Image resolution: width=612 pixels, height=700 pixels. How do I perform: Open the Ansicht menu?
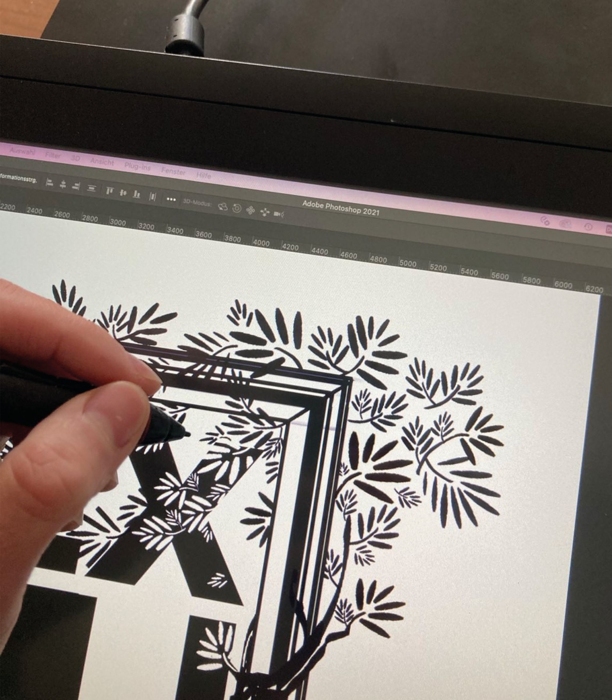pyautogui.click(x=102, y=162)
